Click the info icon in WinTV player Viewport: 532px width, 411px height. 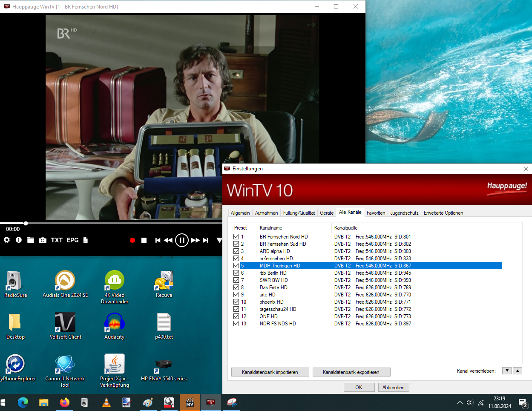(19, 240)
